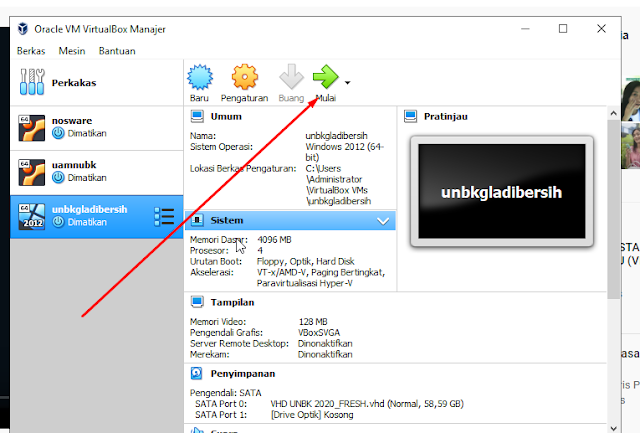Screen dimensions: 640x433
Task: Click the Perkakas tools icon
Action: pyautogui.click(x=32, y=82)
